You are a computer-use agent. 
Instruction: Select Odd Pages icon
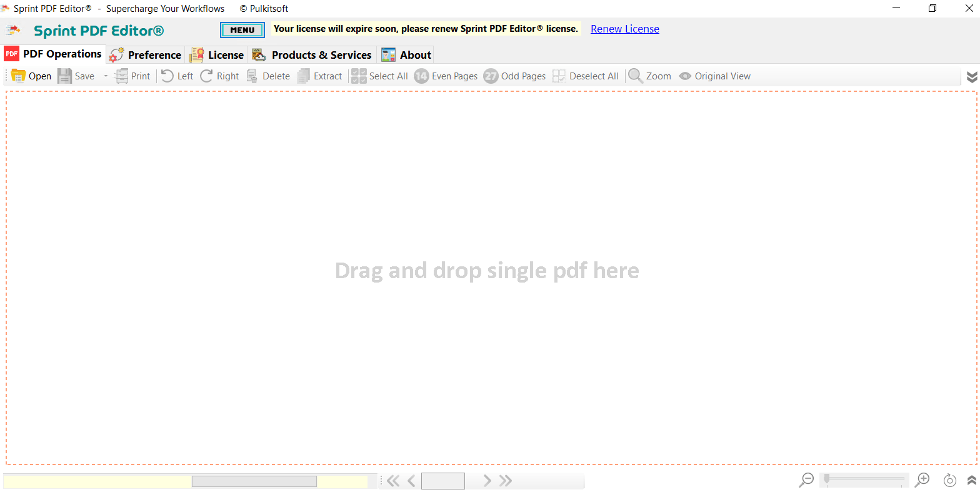[x=491, y=76]
